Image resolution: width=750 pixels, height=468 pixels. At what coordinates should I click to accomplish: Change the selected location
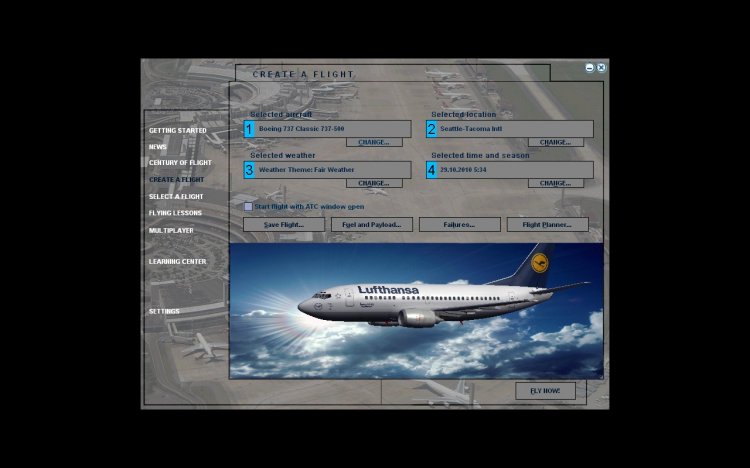[556, 142]
